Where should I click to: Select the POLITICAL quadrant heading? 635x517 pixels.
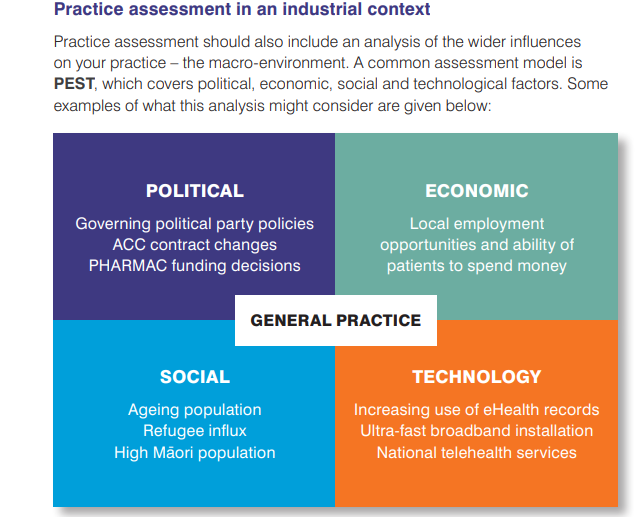[x=194, y=191]
